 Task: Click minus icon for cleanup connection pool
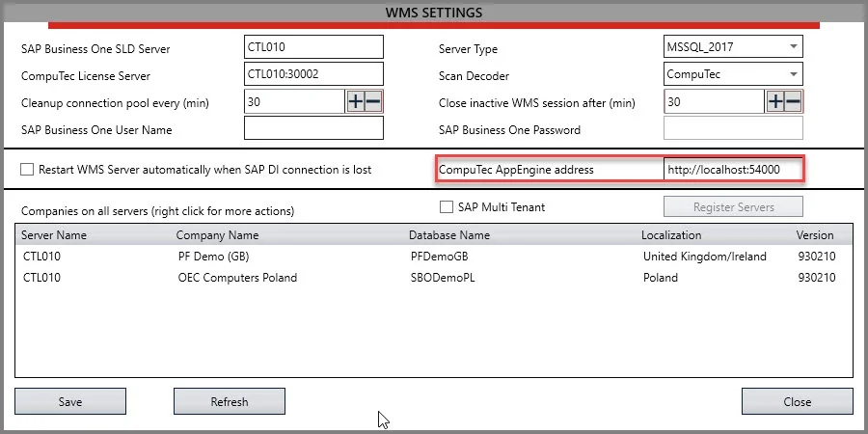pos(373,101)
